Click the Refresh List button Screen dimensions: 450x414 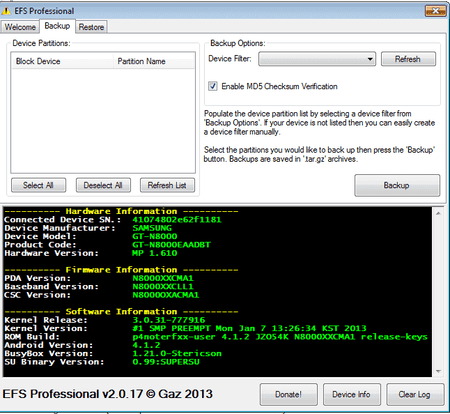(x=167, y=185)
